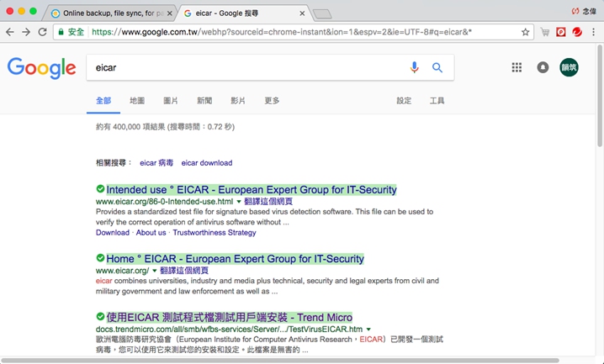This screenshot has width=604, height=364.
Task: Select the 地圖 search category
Action: pyautogui.click(x=137, y=101)
